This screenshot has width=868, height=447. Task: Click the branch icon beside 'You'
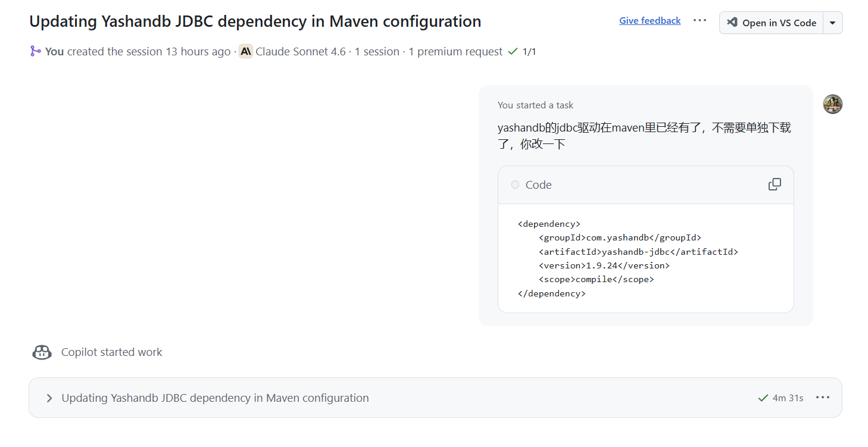click(36, 52)
